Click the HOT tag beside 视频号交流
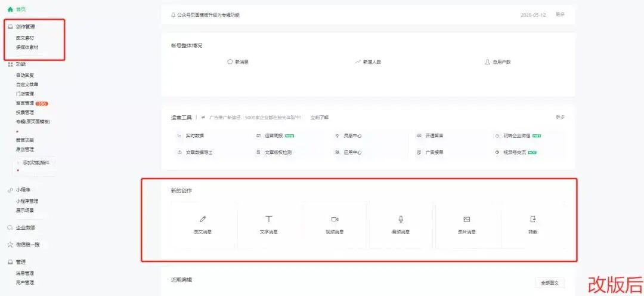This screenshot has height=296, width=644. (x=532, y=153)
